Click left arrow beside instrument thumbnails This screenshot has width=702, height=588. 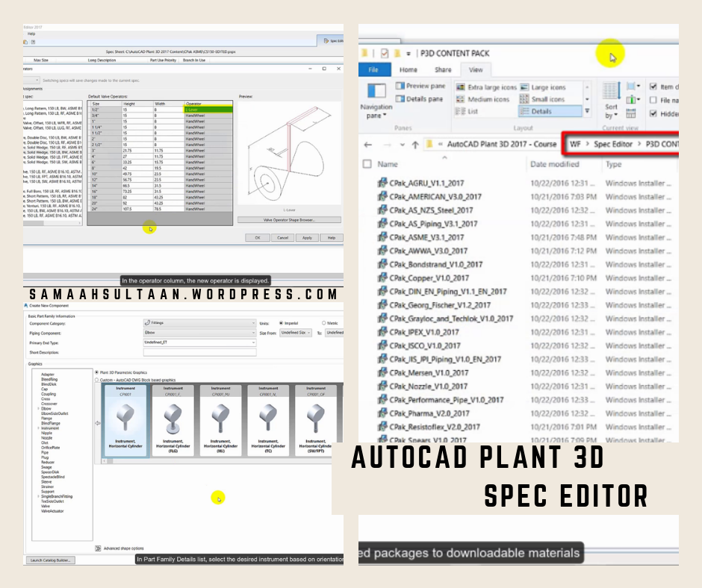click(98, 423)
